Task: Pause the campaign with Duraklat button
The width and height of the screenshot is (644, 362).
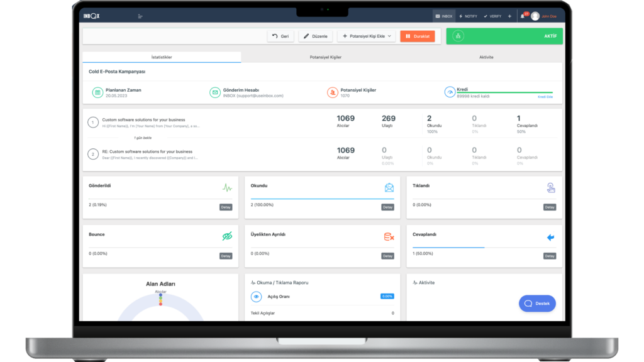Action: [x=417, y=36]
